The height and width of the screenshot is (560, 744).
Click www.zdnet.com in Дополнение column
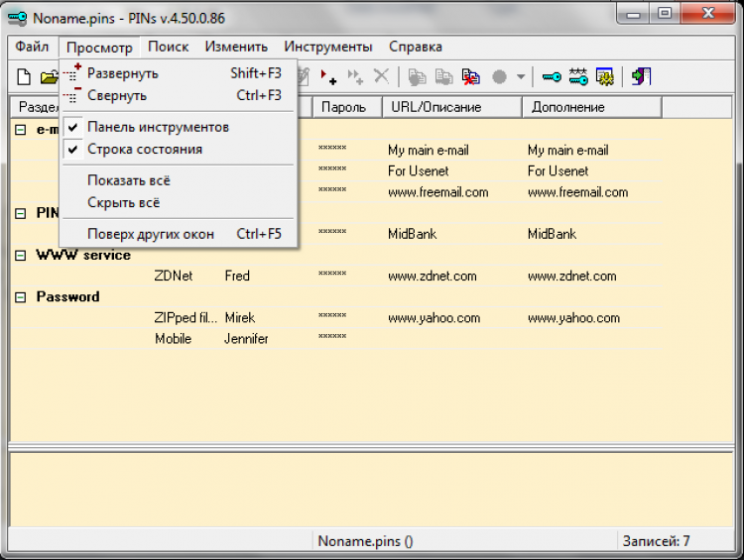[571, 276]
